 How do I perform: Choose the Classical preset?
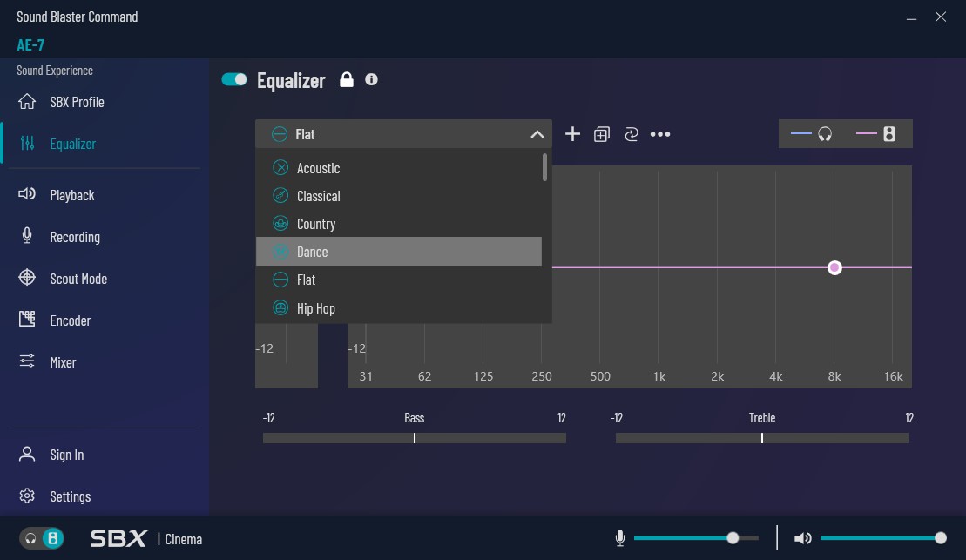[399, 196]
